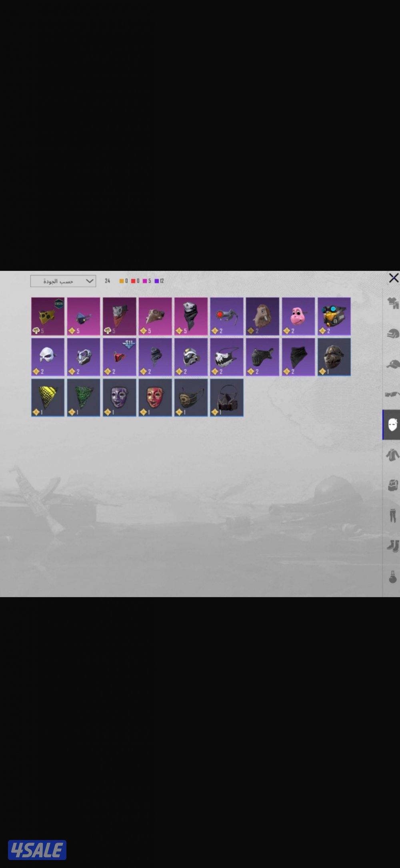
Task: Select the jacket category icon
Action: (x=392, y=455)
